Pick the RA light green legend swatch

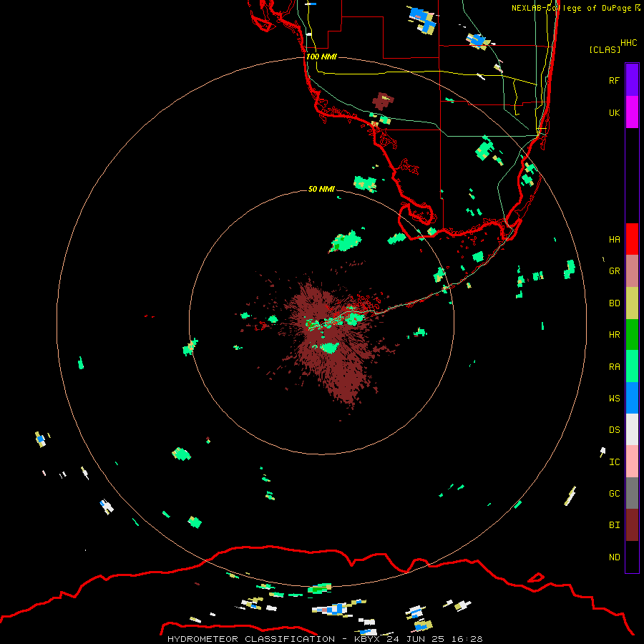(632, 366)
